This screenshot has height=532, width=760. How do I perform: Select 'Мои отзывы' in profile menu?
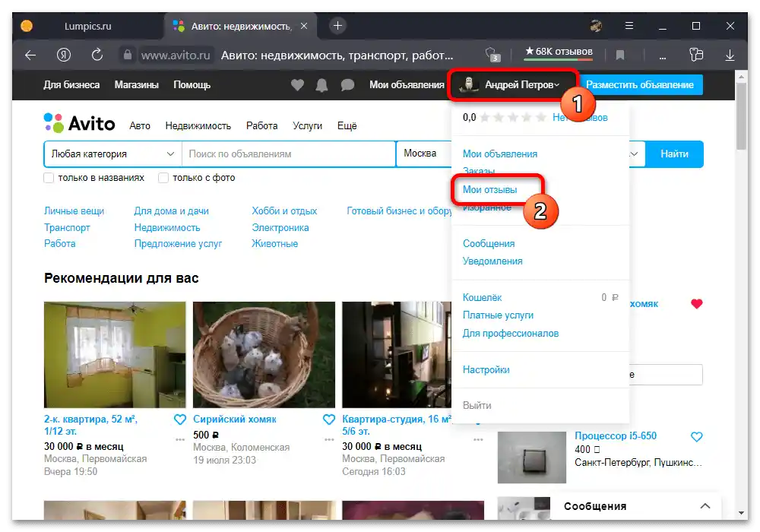tap(489, 189)
